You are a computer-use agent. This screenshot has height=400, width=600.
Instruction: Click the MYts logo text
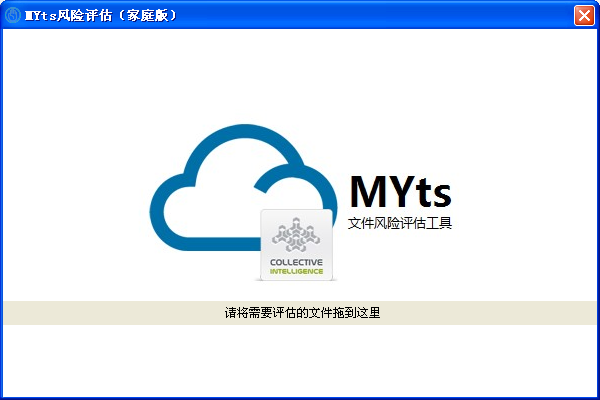pos(401,192)
